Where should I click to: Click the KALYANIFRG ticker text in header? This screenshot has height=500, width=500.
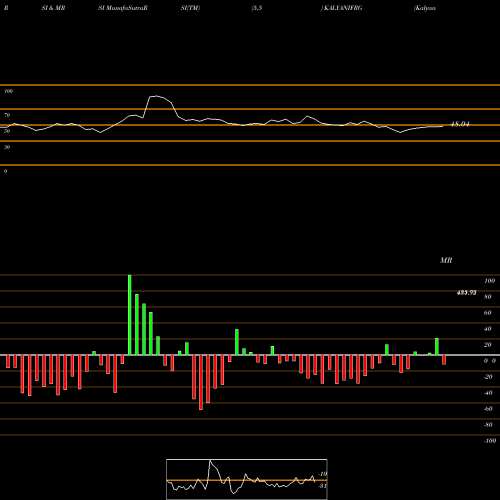[x=343, y=8]
